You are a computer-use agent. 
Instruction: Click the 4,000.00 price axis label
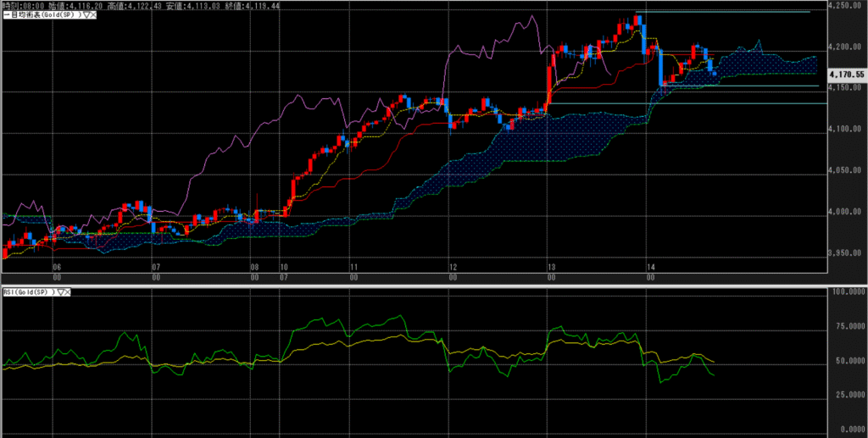(849, 212)
